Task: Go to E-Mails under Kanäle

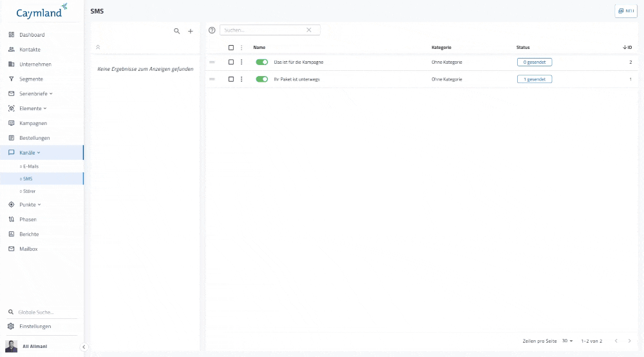Action: pos(30,166)
